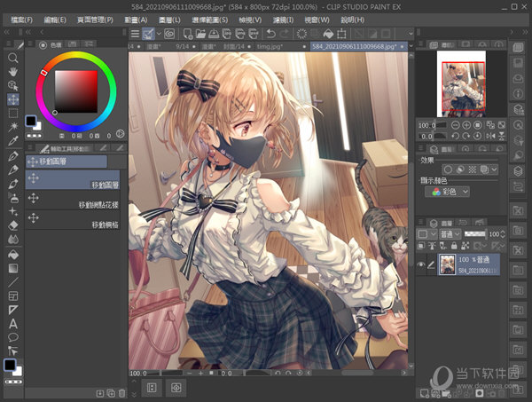The height and width of the screenshot is (402, 532).
Task: Open the expression color 彩色 dropdown
Action: click(447, 192)
